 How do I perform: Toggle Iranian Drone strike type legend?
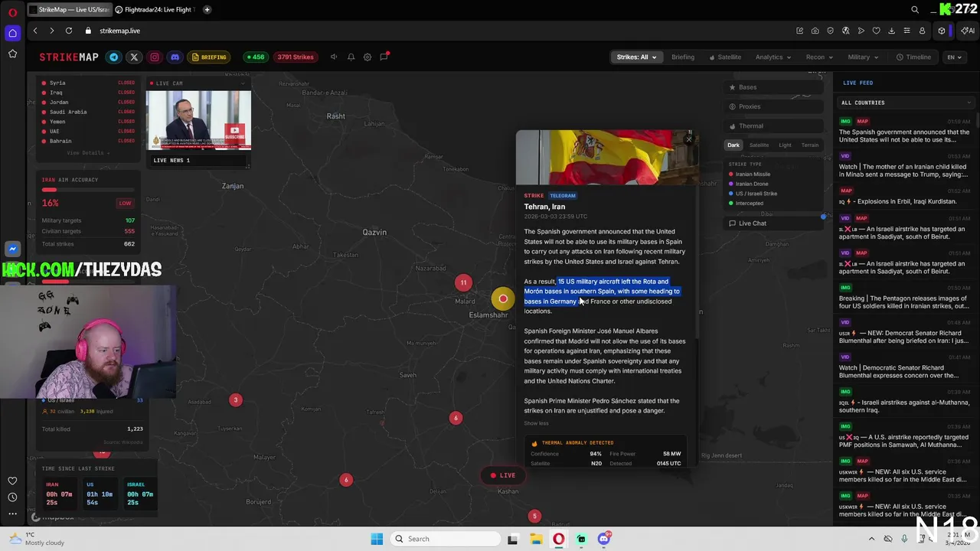tap(748, 184)
